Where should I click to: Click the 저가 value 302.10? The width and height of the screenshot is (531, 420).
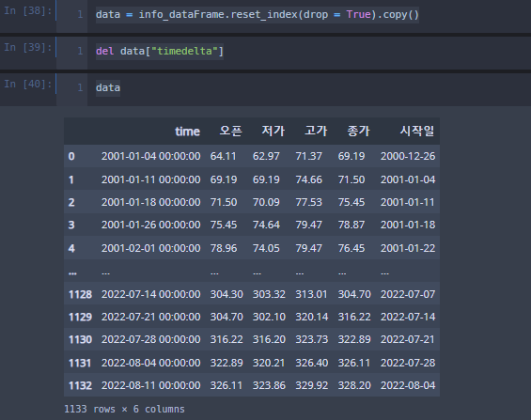(x=269, y=318)
